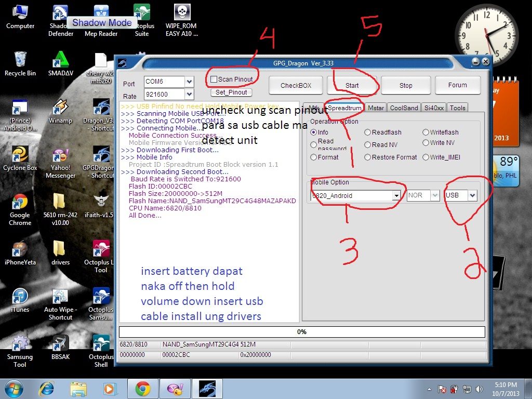Screen dimensions: 532x399
Task: Open the (Prince) Android shortcut icon
Action: click(20, 115)
